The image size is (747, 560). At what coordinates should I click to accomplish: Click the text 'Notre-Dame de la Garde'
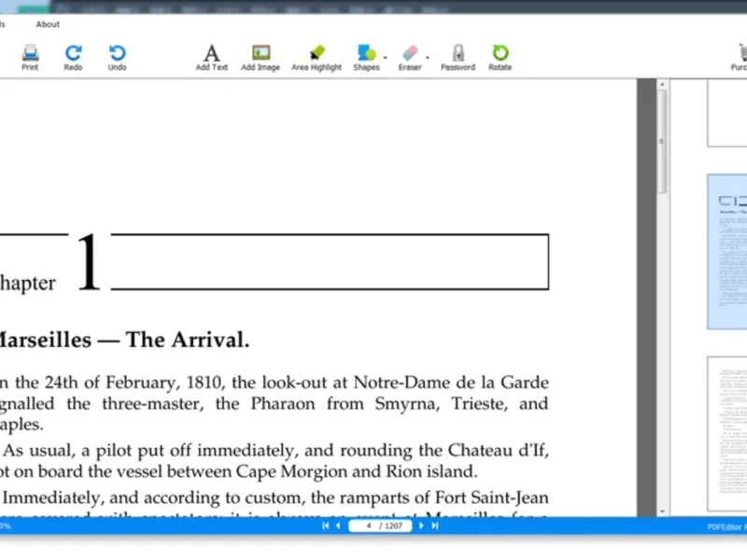coord(451,383)
